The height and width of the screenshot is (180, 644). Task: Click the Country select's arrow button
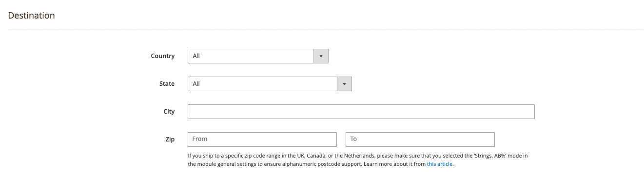tap(321, 56)
